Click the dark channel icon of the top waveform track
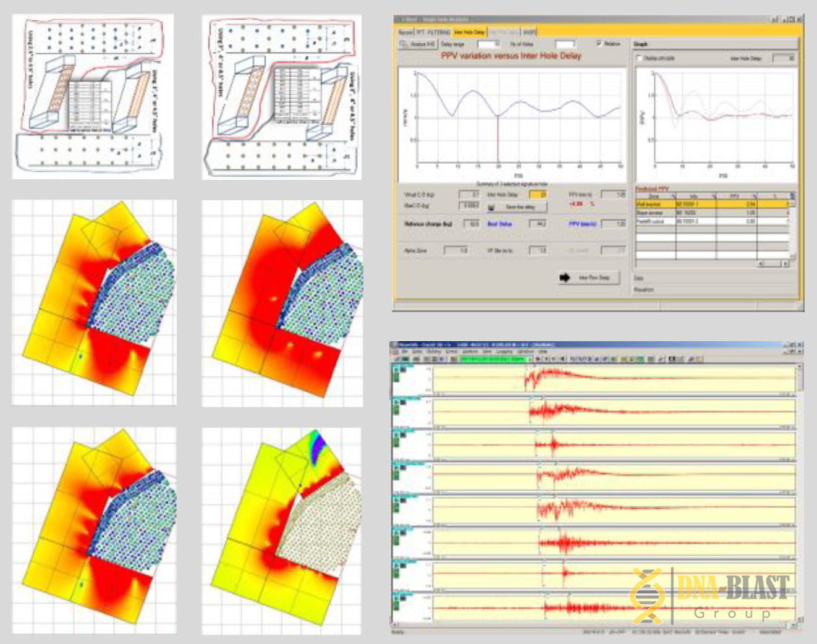This screenshot has width=817, height=644. click(403, 370)
